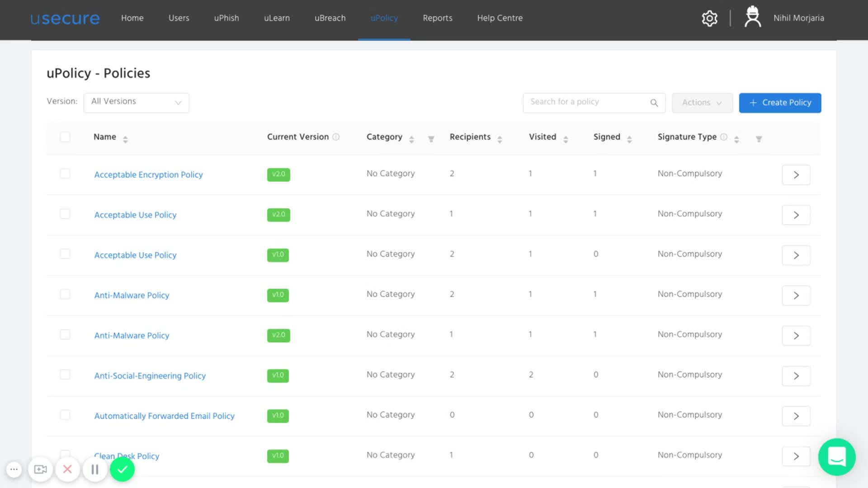Viewport: 868px width, 488px height.
Task: Sort by Signed column arrows
Action: tap(629, 139)
